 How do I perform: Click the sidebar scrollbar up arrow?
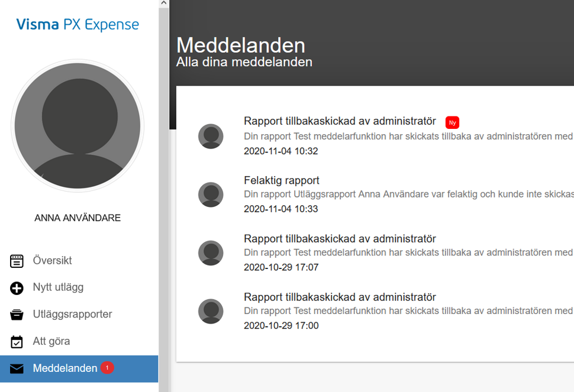164,3
